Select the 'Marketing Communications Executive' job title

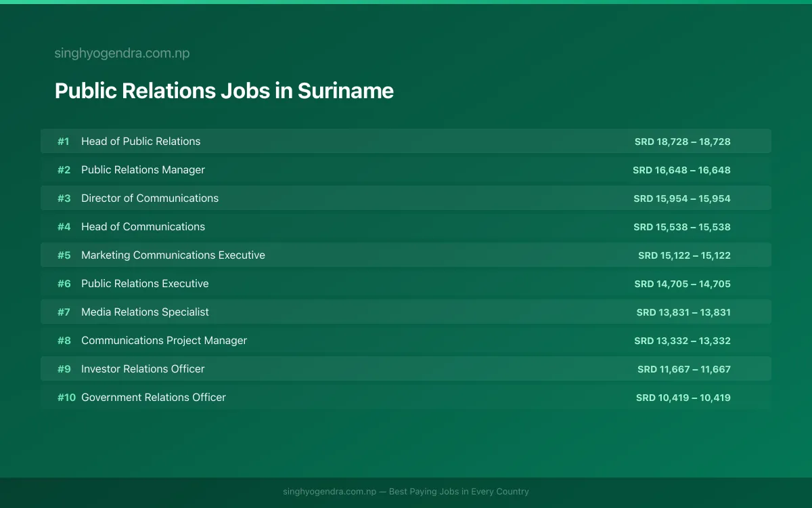(x=173, y=255)
